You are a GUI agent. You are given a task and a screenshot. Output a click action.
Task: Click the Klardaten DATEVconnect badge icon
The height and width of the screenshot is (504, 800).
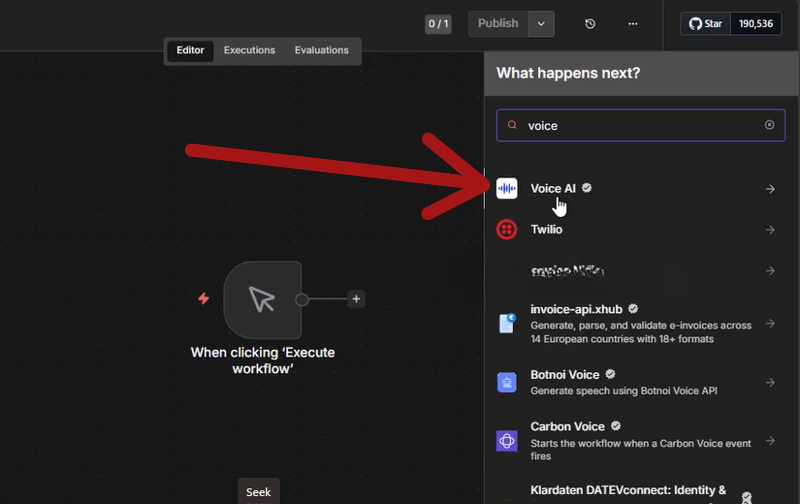coord(746,497)
